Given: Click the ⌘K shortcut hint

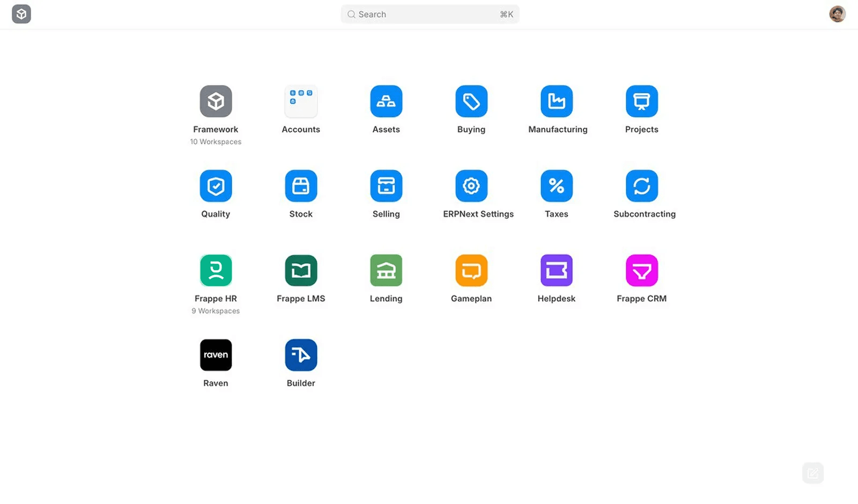Looking at the screenshot, I should (x=507, y=14).
